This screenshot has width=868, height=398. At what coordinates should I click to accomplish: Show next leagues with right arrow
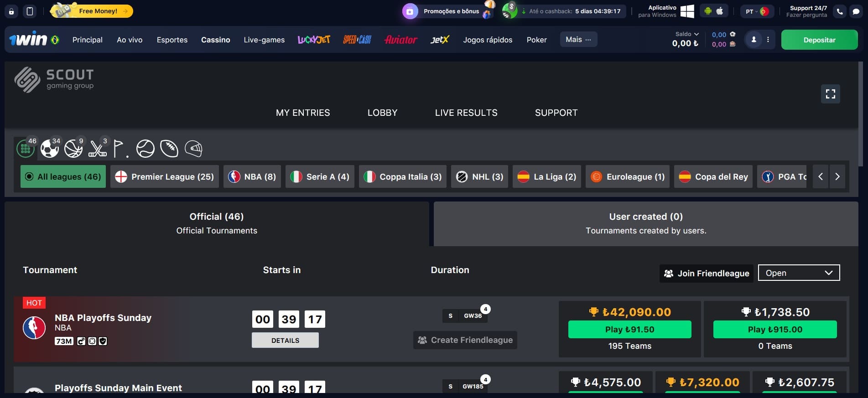pyautogui.click(x=837, y=176)
